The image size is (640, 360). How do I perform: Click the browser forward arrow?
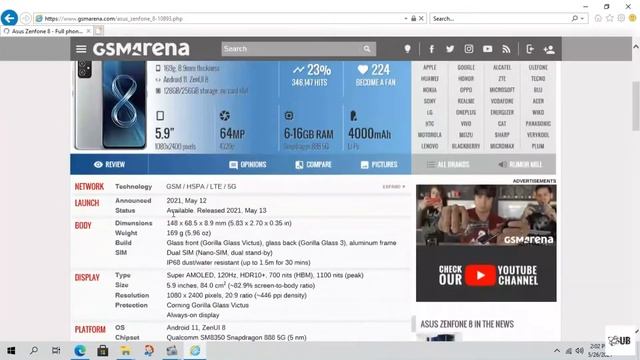point(25,18)
